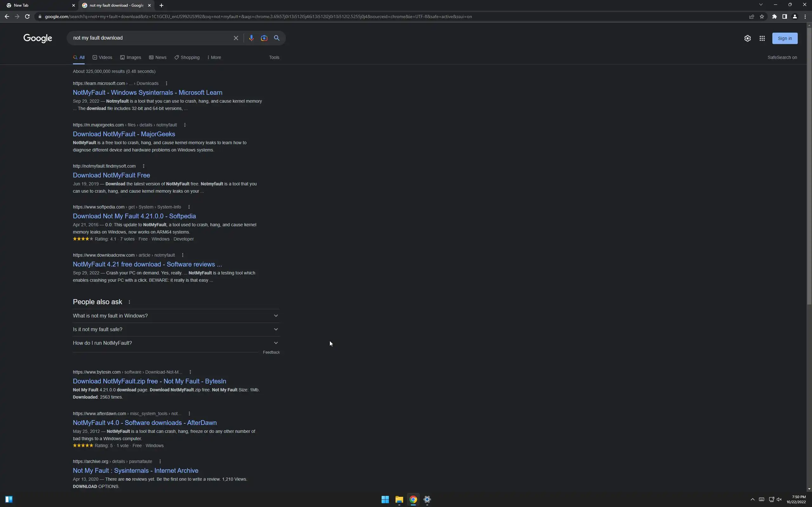
Task: Open Google quick settings gear
Action: (747, 39)
